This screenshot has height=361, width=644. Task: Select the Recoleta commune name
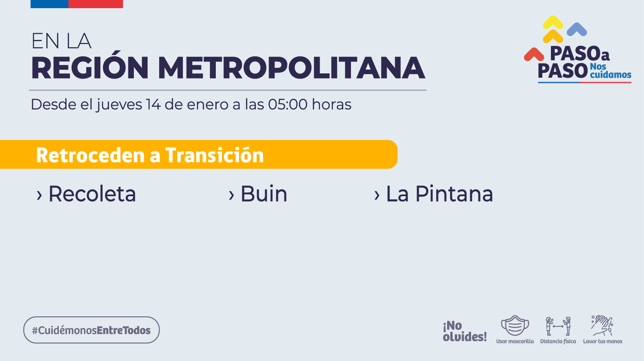click(92, 194)
